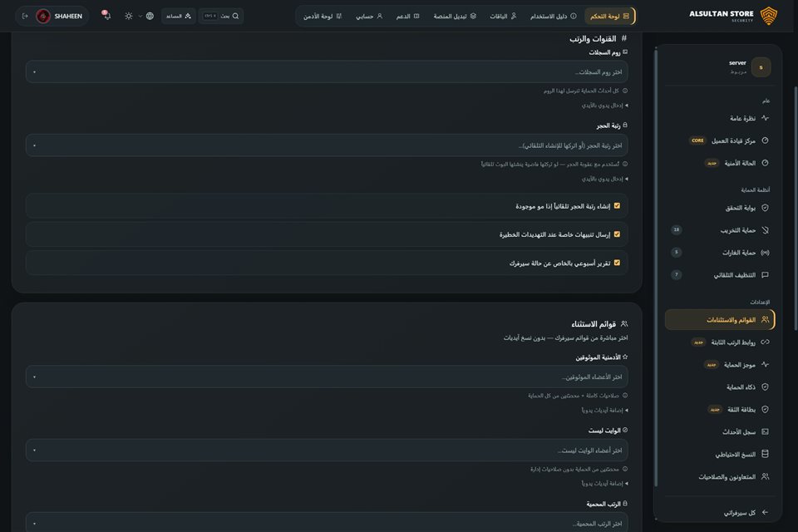The height and width of the screenshot is (532, 798).
Task: Open بوابة التحقق sidebar item
Action: [719, 208]
